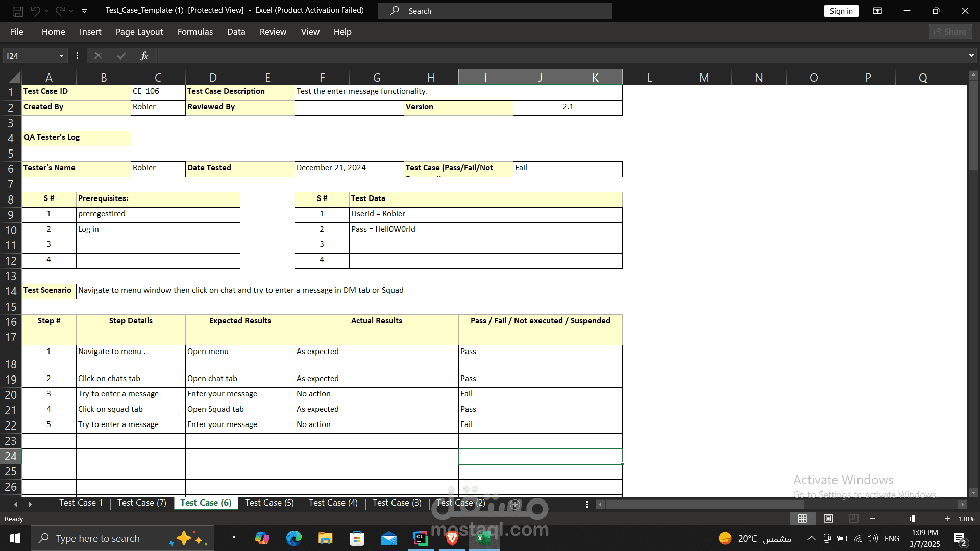Click the Pass = Hell0W0rld cell
The width and height of the screenshot is (980, 551).
point(485,230)
